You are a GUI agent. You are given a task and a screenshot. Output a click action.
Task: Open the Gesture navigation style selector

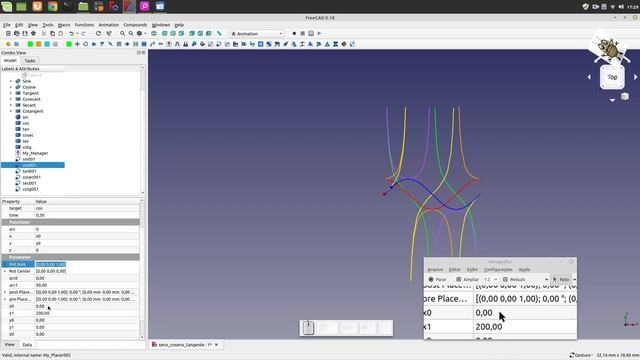(x=581, y=355)
